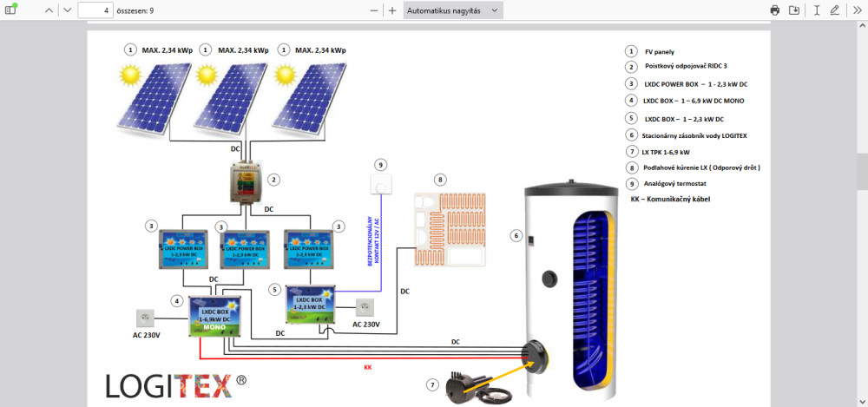Select the draw pen tool
The image size is (868, 407).
[x=835, y=10]
